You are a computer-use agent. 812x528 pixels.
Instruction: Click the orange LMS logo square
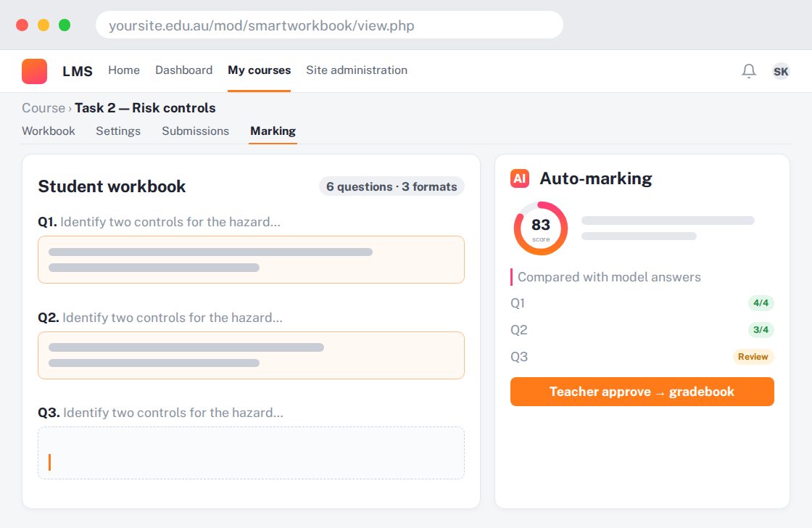[x=34, y=71]
